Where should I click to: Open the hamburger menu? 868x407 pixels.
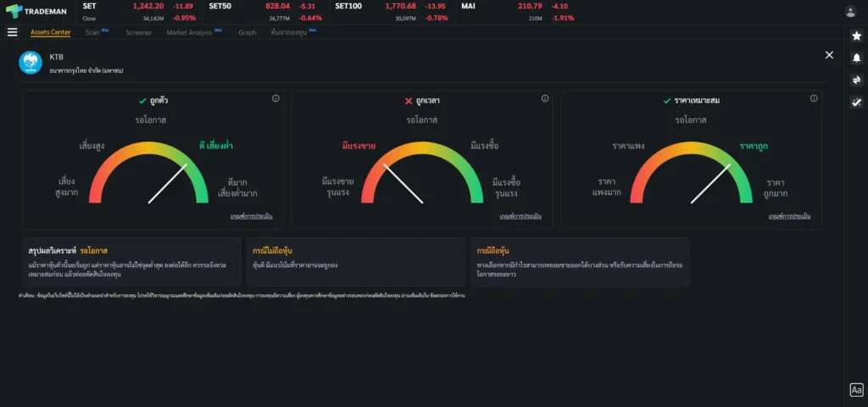pyautogui.click(x=12, y=32)
